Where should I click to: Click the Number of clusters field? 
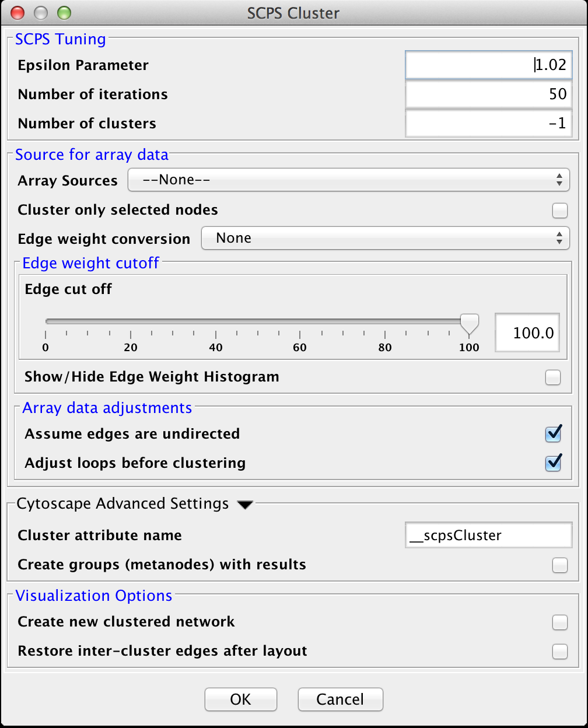[488, 123]
